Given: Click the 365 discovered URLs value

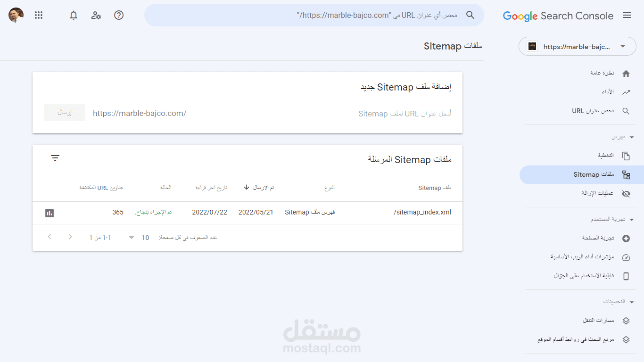Looking at the screenshot, I should (118, 213).
